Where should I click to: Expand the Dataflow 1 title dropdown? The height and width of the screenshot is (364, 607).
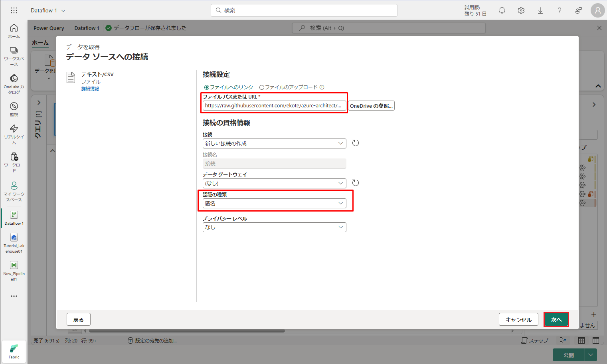pyautogui.click(x=63, y=11)
